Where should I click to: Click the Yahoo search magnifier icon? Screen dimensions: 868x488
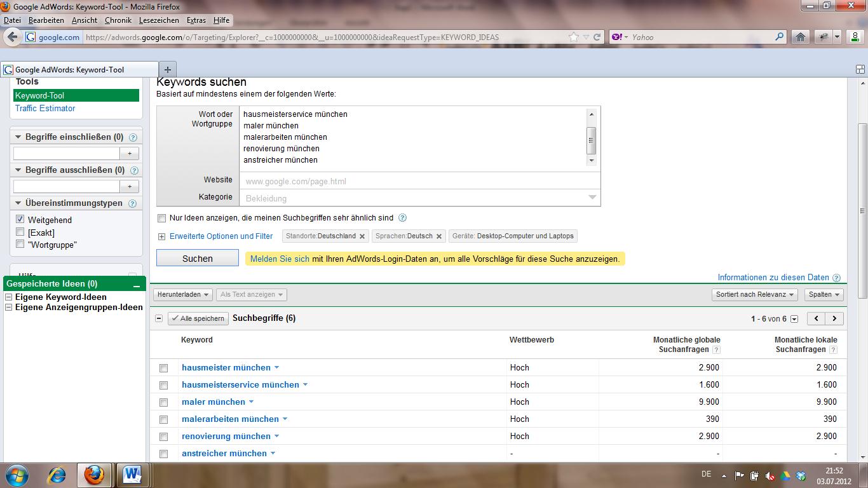[780, 37]
